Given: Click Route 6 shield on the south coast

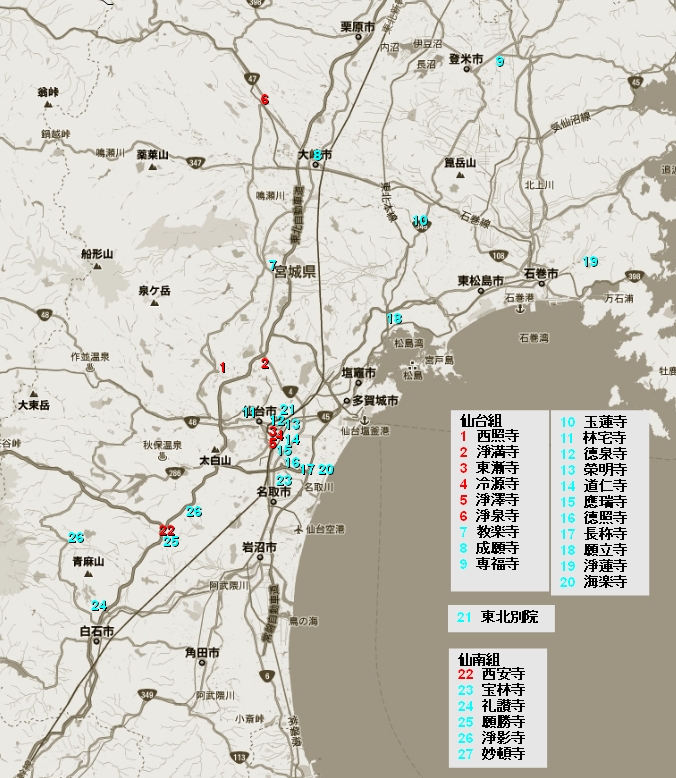Looking at the screenshot, I should tap(267, 676).
